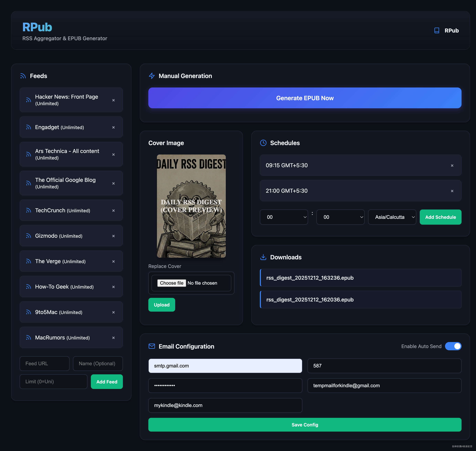Click the Daily RSS Digest cover thumbnail
The width and height of the screenshot is (476, 451).
(x=191, y=206)
